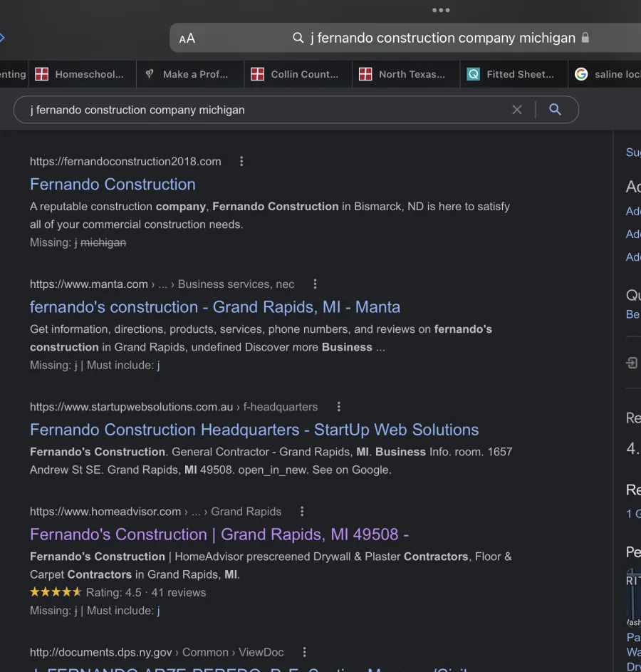Open fernando's construction - Grand Rapids Manta link

click(x=215, y=307)
